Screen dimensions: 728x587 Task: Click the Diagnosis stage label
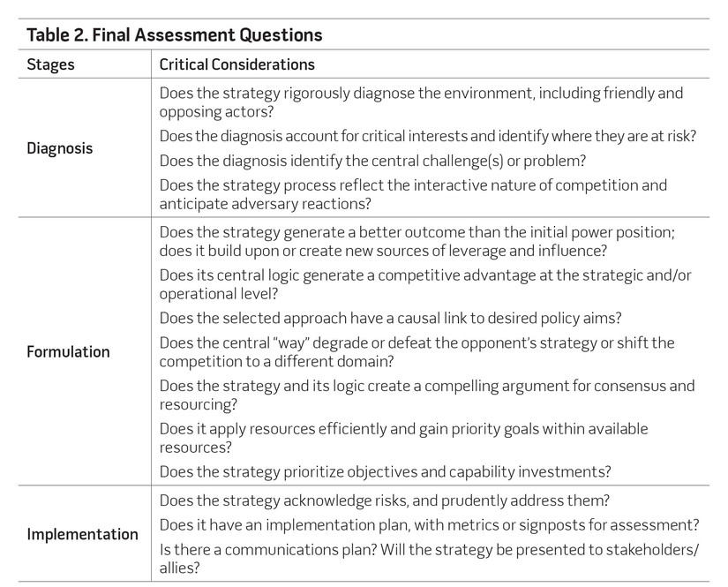[x=59, y=148]
